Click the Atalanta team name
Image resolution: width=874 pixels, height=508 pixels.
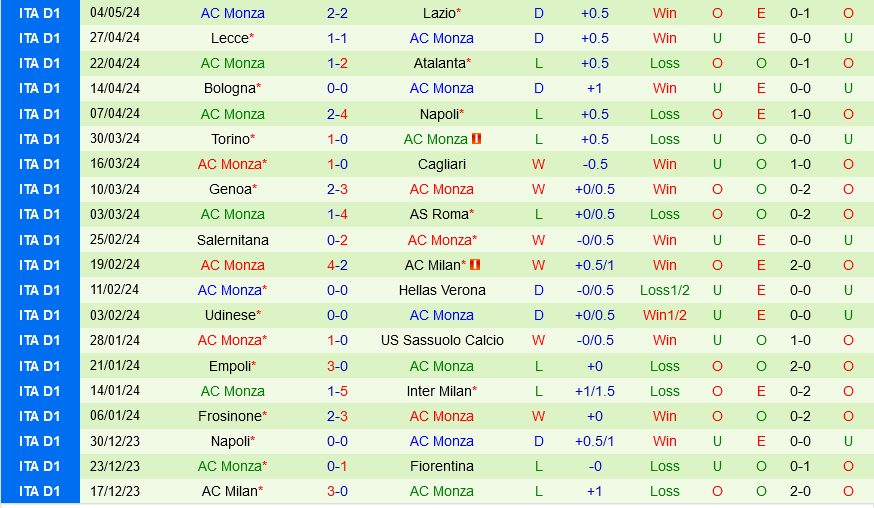tap(439, 63)
